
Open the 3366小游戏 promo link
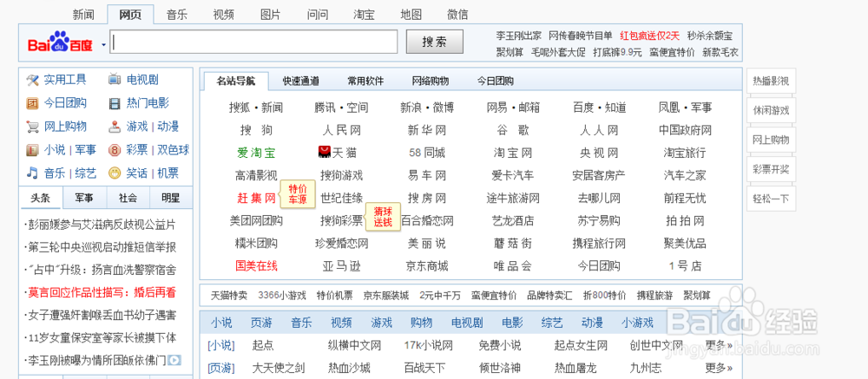click(282, 295)
